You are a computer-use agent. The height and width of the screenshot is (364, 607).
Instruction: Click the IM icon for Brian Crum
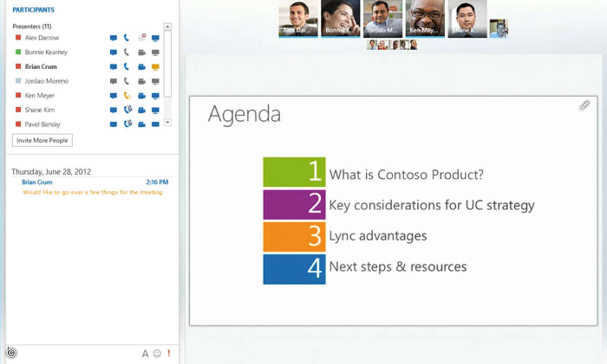tap(113, 67)
